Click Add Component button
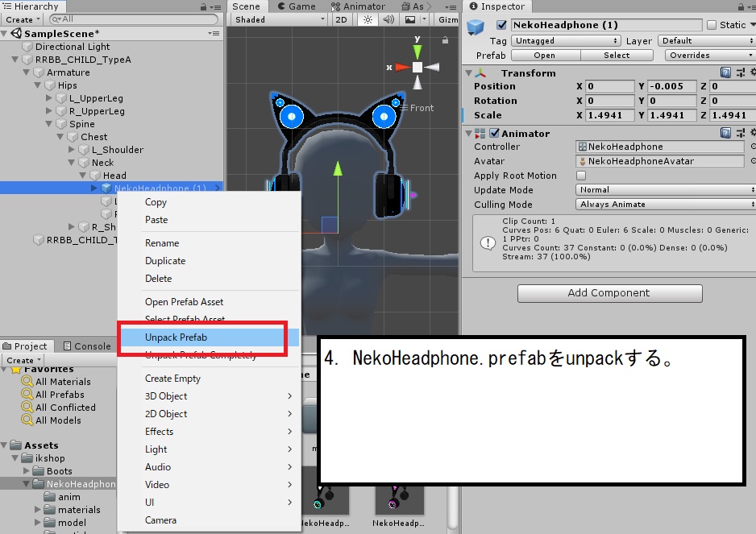 [x=609, y=293]
